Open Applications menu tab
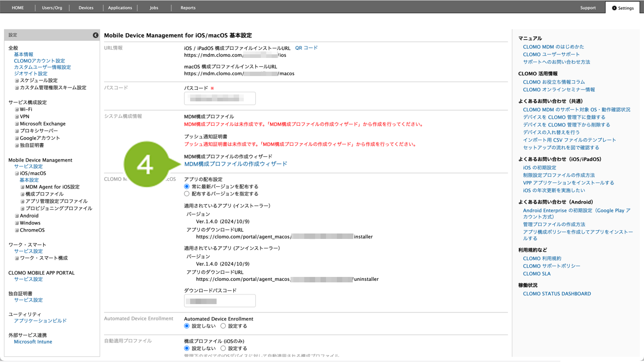Viewport: 644px width, 362px height. (x=120, y=8)
